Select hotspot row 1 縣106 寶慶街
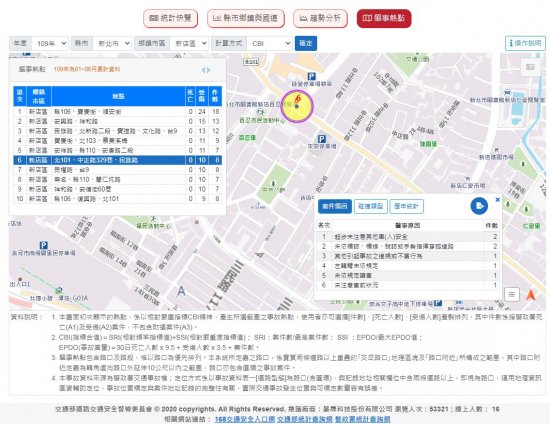 pyautogui.click(x=118, y=112)
